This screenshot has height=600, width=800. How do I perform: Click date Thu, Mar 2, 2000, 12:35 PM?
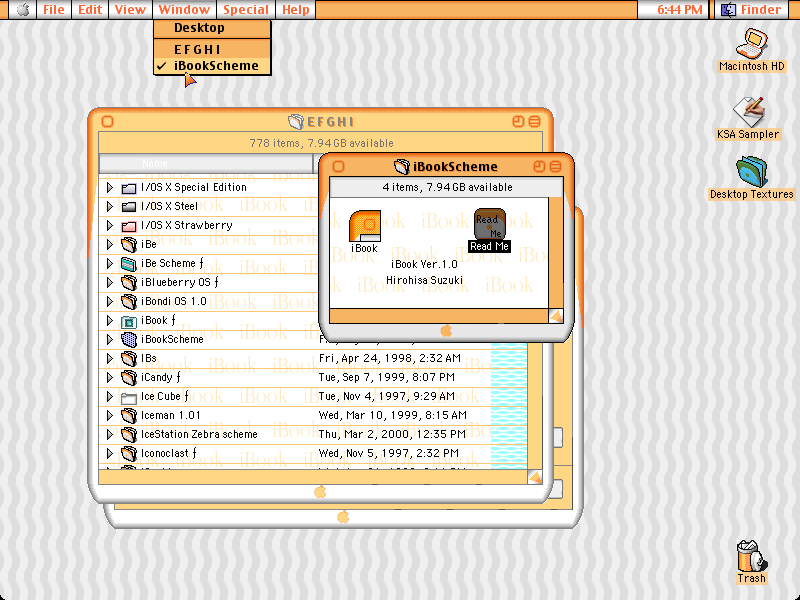[392, 435]
